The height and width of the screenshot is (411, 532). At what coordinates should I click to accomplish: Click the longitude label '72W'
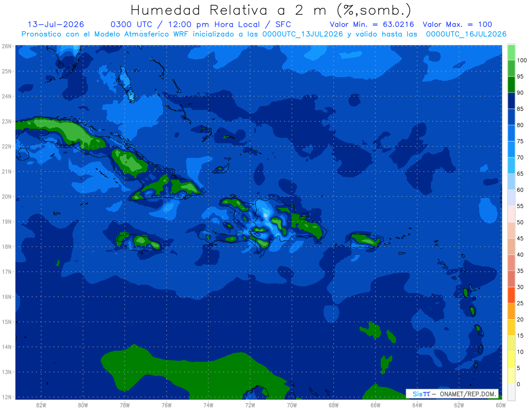click(250, 405)
